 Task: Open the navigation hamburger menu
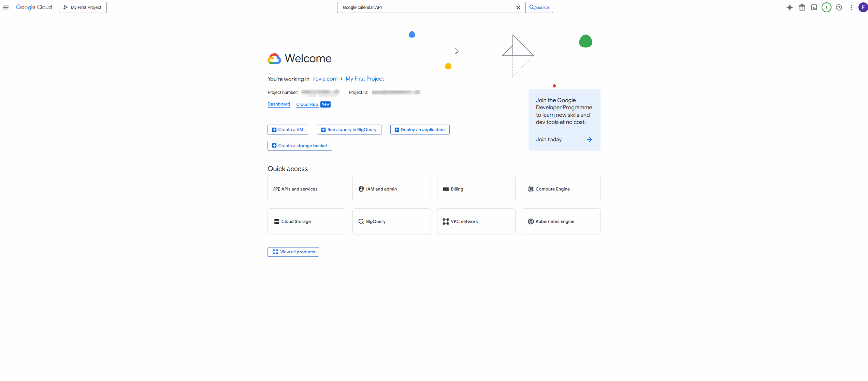[5, 7]
